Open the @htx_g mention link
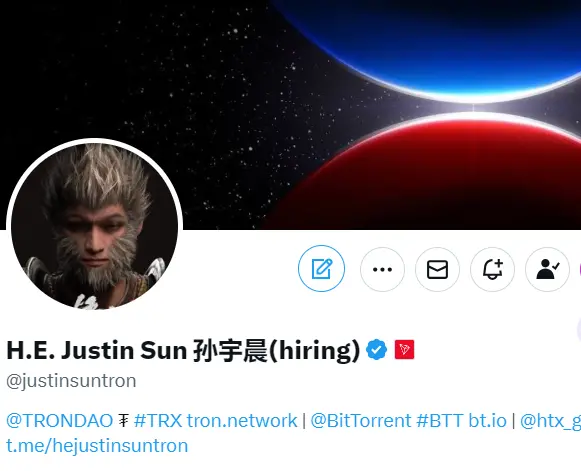Viewport: 581px width, 471px height. point(551,421)
